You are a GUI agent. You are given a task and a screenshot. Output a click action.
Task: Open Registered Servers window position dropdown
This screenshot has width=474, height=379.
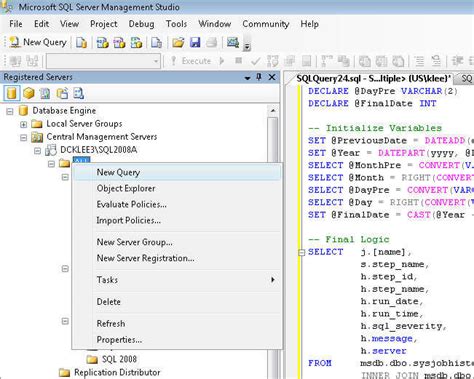(247, 78)
